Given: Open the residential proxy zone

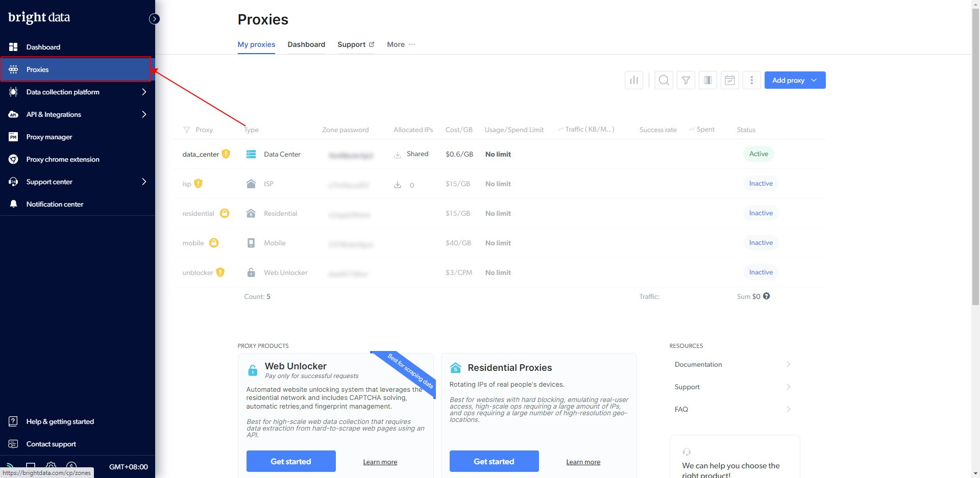Looking at the screenshot, I should click(198, 213).
